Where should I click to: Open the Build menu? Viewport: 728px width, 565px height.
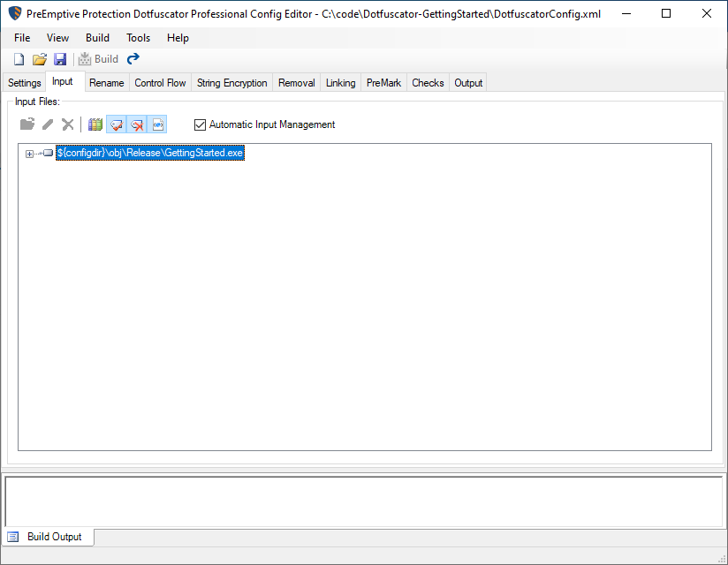[x=97, y=38]
